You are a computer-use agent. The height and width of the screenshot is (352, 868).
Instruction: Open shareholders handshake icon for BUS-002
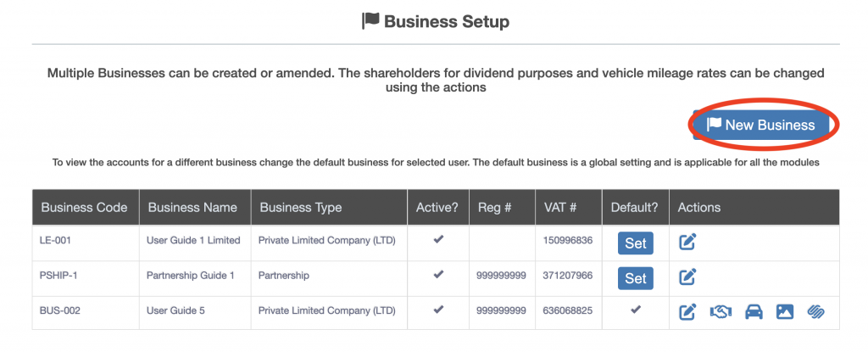(721, 311)
